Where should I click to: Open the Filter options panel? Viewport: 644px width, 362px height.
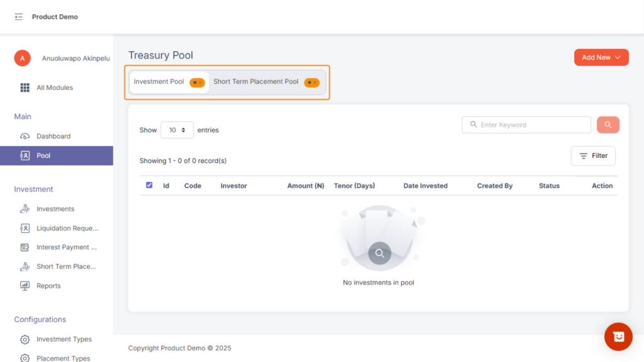click(592, 156)
